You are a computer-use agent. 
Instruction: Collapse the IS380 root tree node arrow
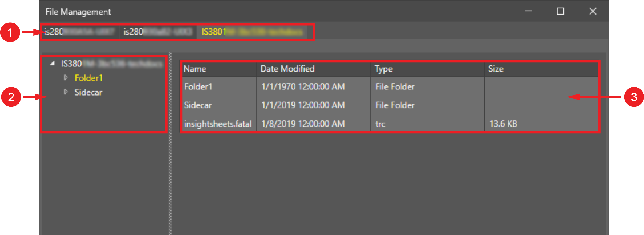pyautogui.click(x=52, y=64)
